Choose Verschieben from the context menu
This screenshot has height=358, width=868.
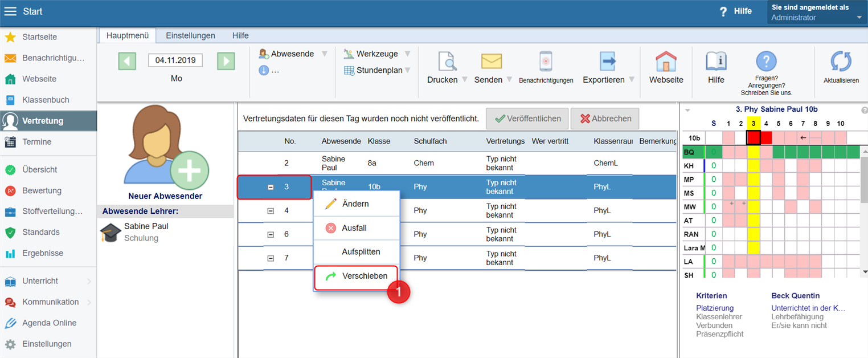tap(357, 276)
